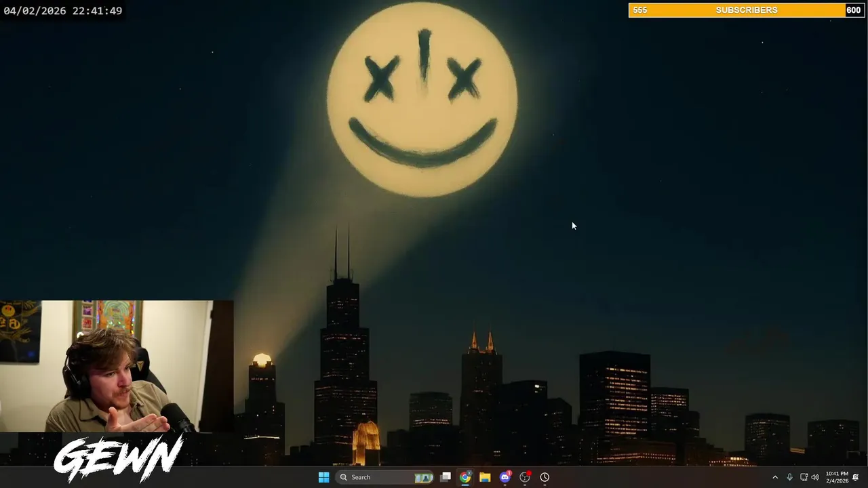Open the notifications bell icon

pyautogui.click(x=856, y=477)
